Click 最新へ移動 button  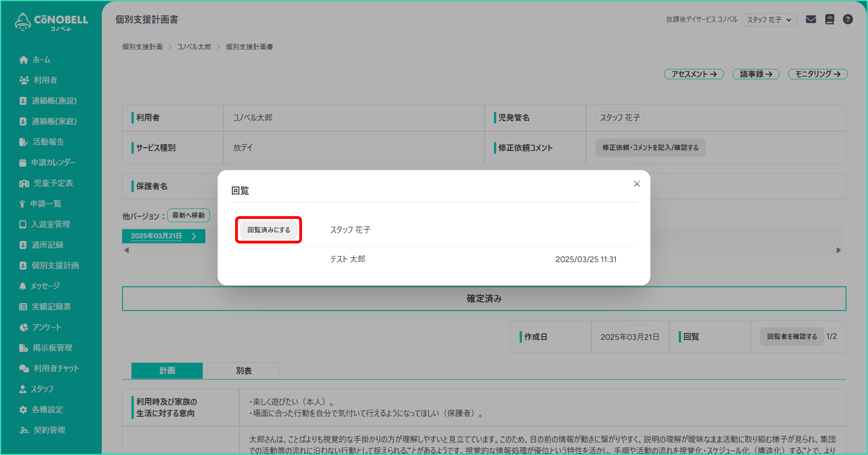(x=188, y=215)
